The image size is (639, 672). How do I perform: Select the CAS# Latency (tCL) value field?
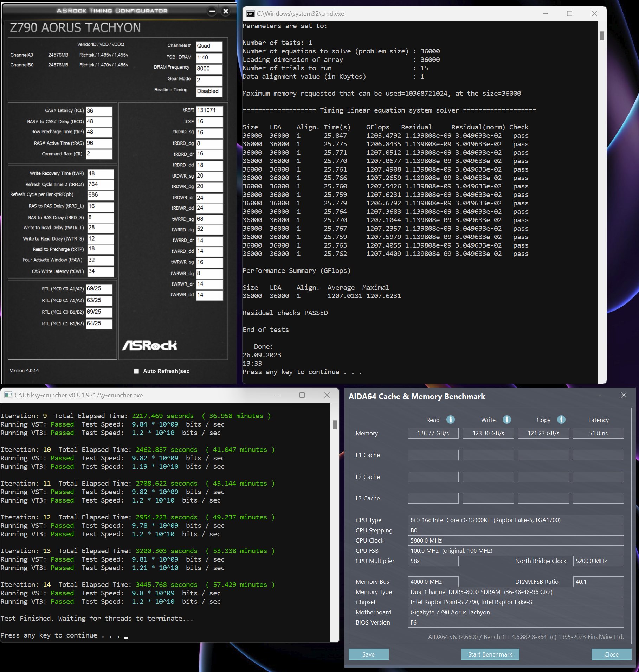point(99,111)
